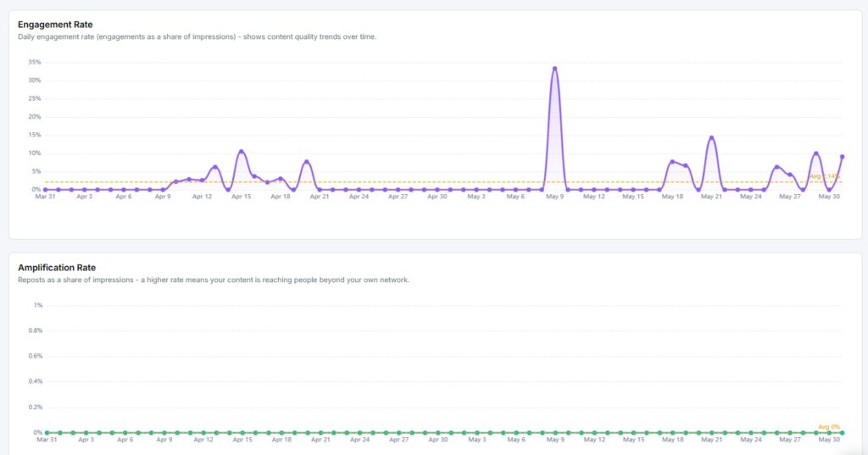Screen dimensions: 868x455
Task: Click the May 30 x-axis label in Amplification Rate
Action: click(829, 440)
